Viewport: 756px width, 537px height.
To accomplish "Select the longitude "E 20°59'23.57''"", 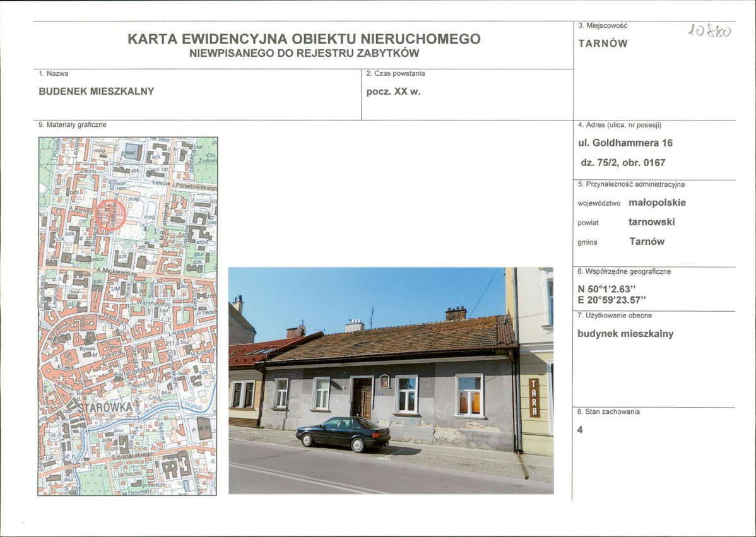I will click(x=612, y=300).
